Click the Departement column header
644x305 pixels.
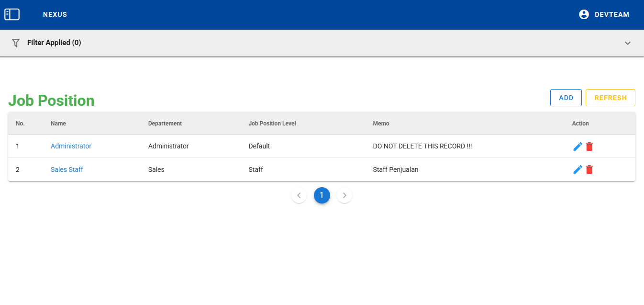pos(165,124)
